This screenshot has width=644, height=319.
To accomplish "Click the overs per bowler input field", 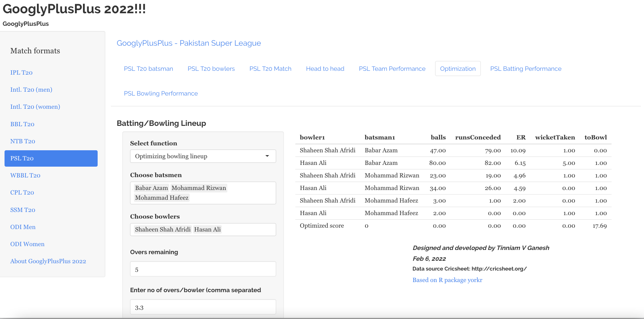I will (203, 307).
